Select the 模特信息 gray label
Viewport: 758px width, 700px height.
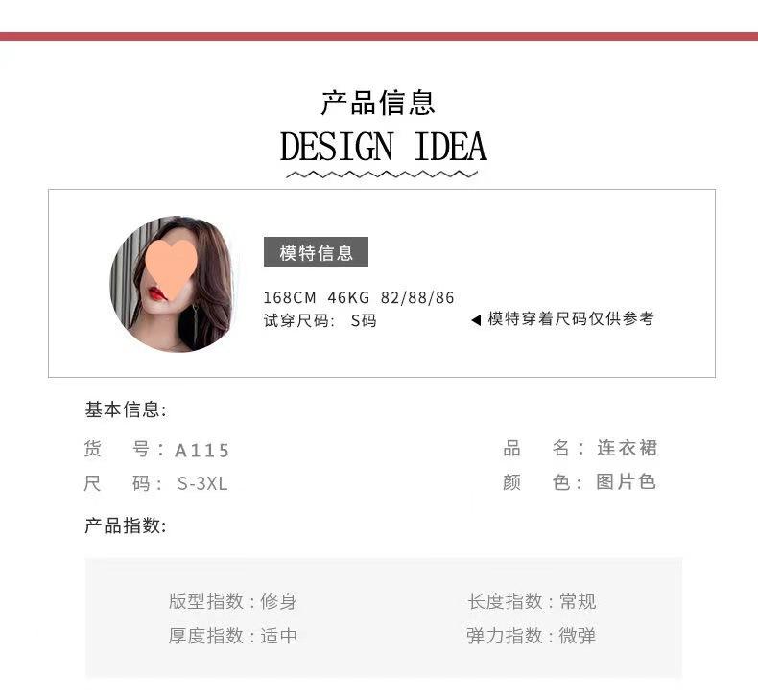click(317, 251)
